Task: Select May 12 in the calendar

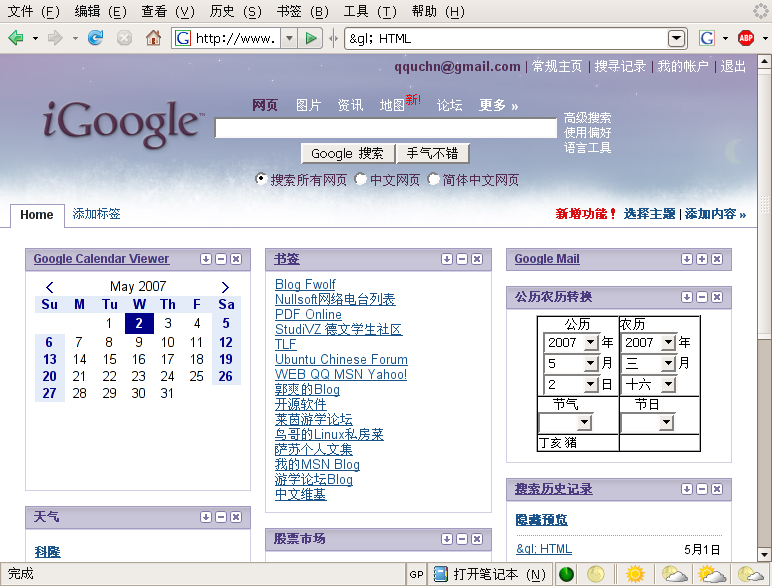Action: (226, 342)
